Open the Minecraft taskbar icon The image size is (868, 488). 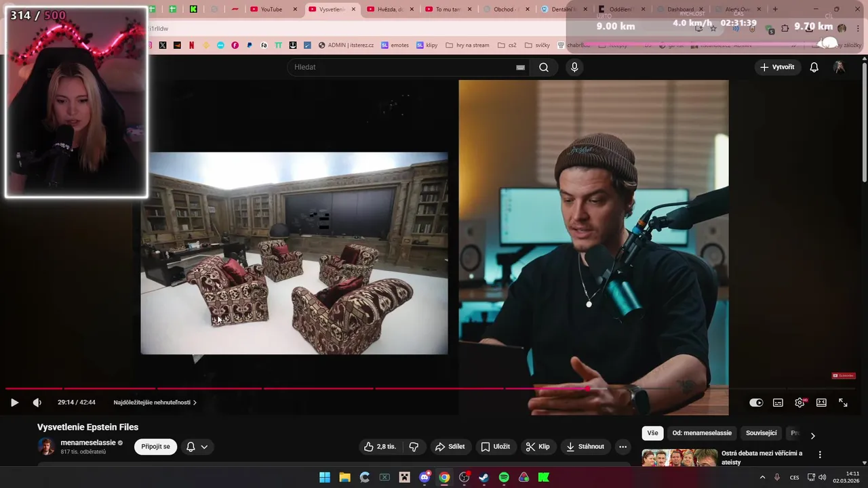click(x=405, y=477)
